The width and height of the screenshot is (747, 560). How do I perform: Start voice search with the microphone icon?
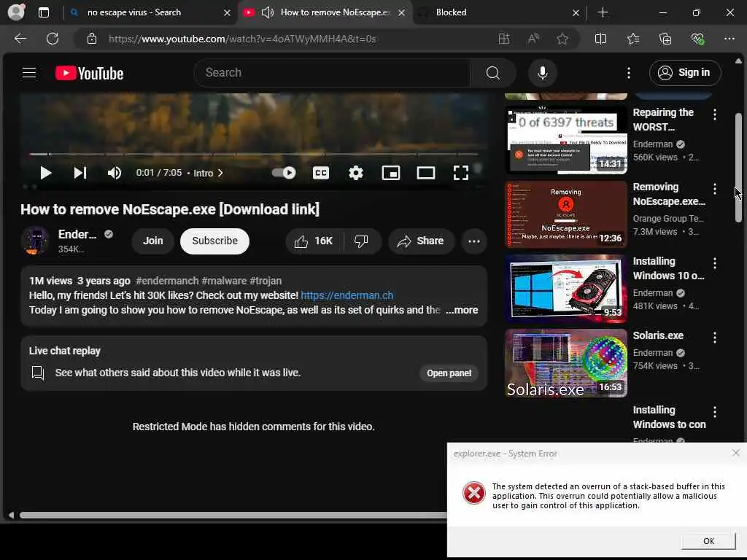(542, 73)
